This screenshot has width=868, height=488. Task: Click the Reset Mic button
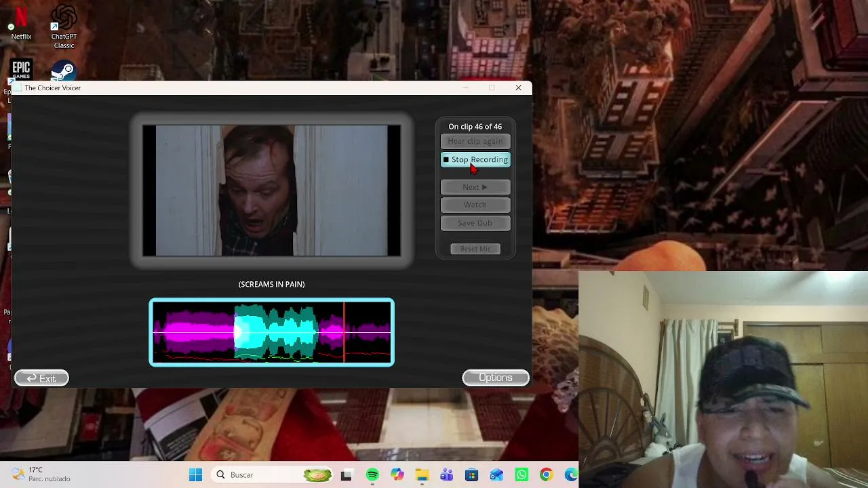pos(475,249)
